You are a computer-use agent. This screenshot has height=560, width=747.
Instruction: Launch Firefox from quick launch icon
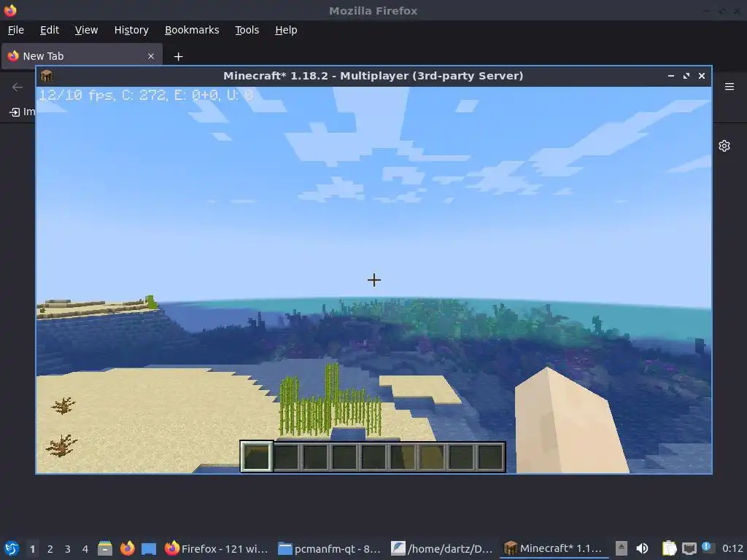point(127,548)
